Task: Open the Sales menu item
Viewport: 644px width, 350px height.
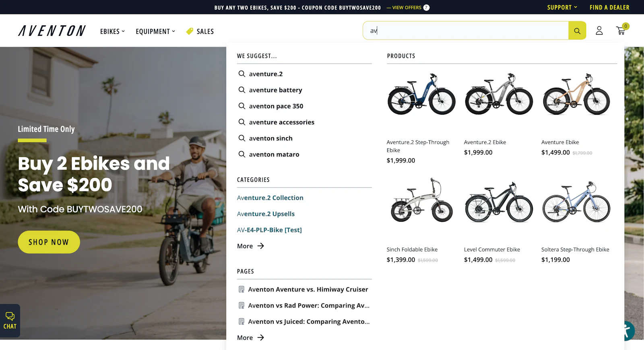Action: pos(205,31)
